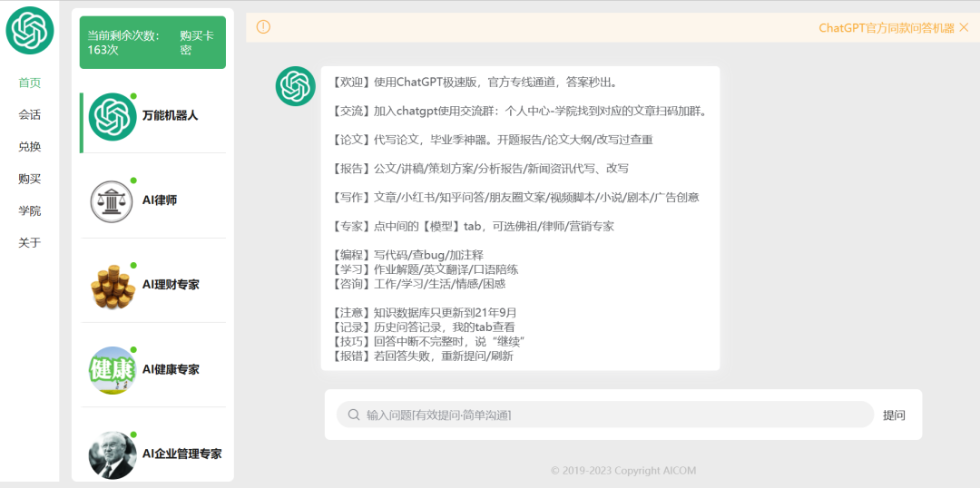Viewport: 980px width, 488px height.
Task: Click the green status dot on AI企业管理专家
Action: [x=133, y=434]
